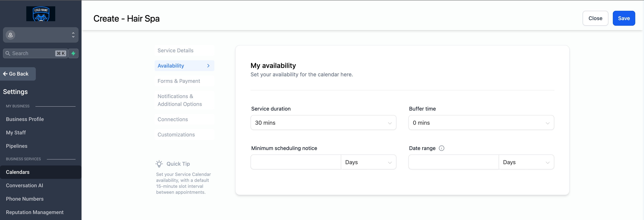The width and height of the screenshot is (644, 220).
Task: Focus the Minimum scheduling notice number field
Action: (x=296, y=162)
